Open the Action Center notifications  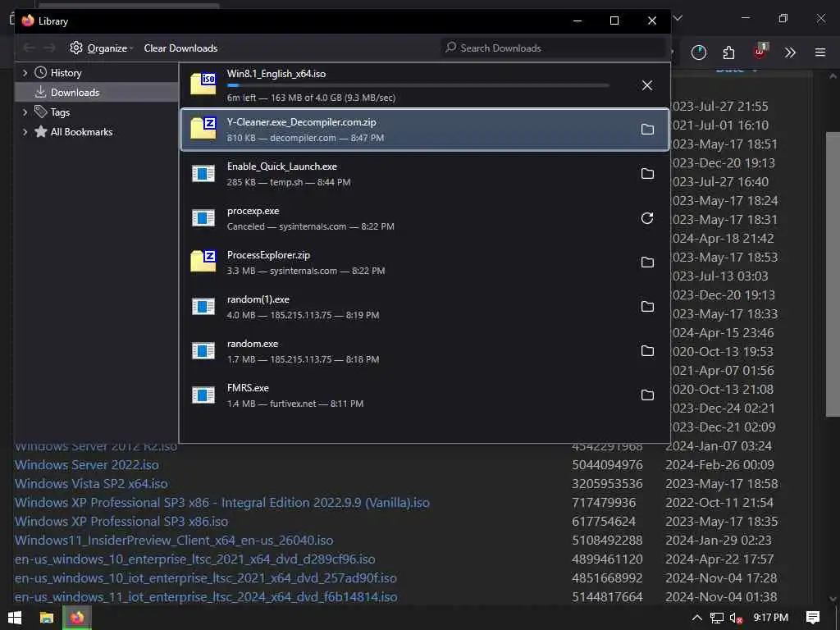pyautogui.click(x=813, y=618)
